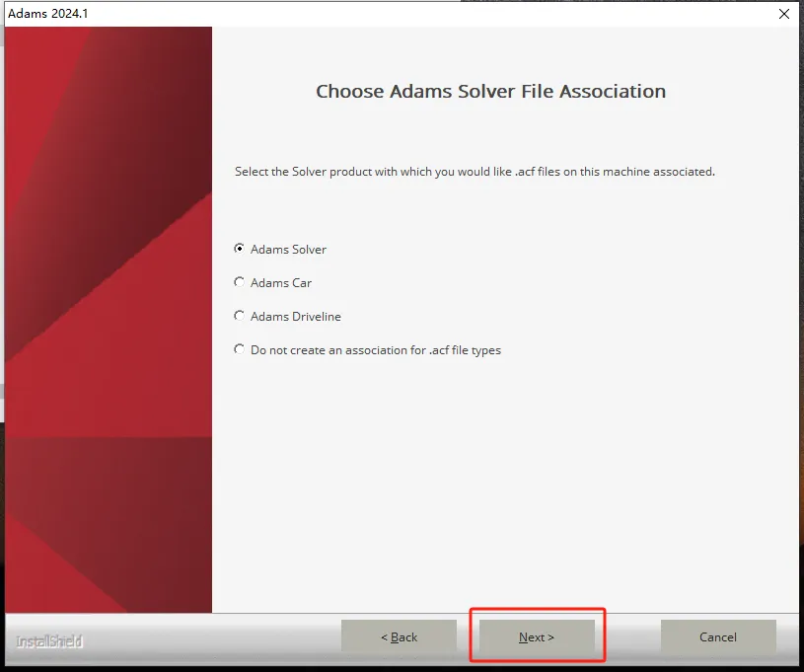
Task: Continue with the Next button
Action: click(x=537, y=637)
